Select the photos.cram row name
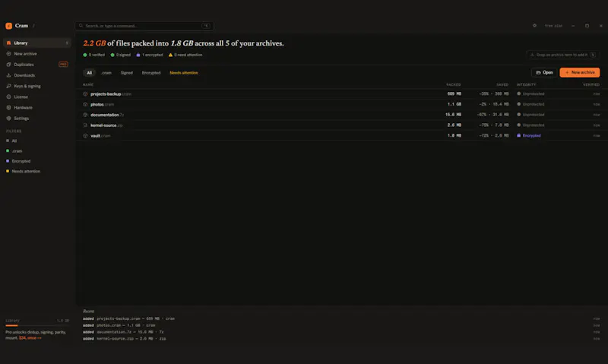This screenshot has width=608, height=364. [x=103, y=104]
